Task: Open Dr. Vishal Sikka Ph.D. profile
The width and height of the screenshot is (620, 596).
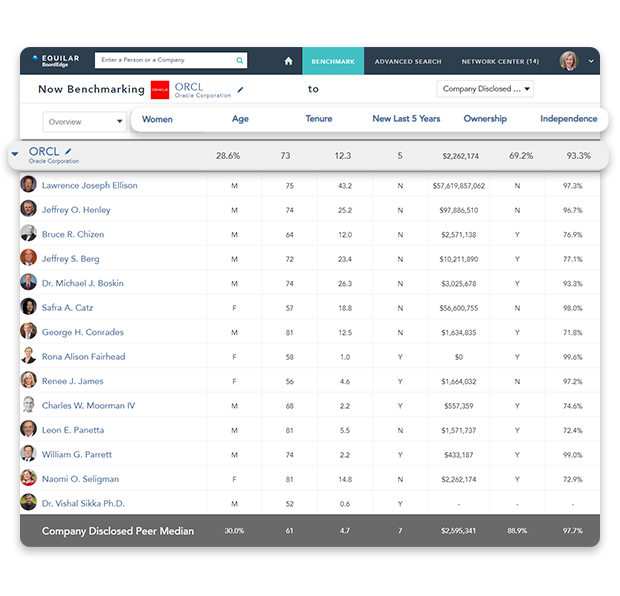Action: click(x=83, y=503)
